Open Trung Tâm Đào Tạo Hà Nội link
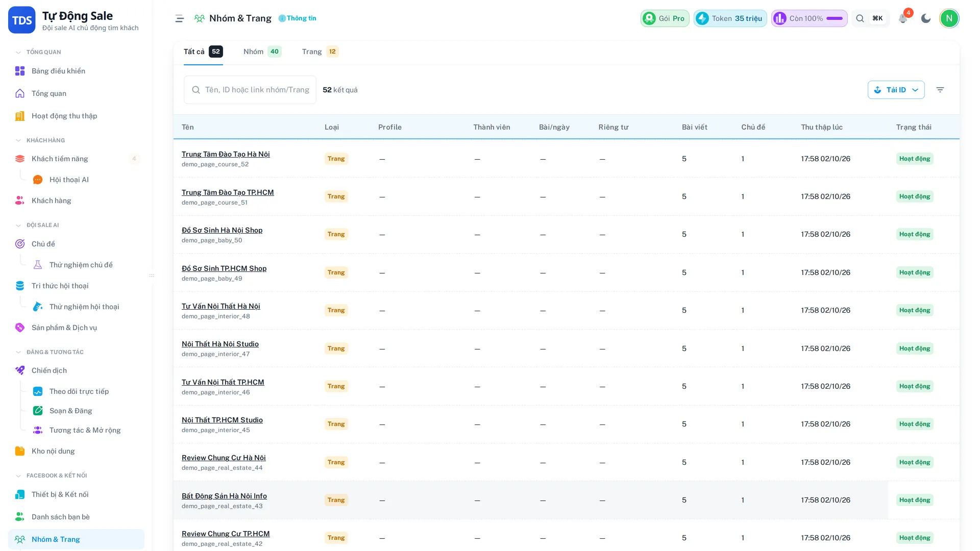Viewport: 980px width, 551px height. (226, 154)
